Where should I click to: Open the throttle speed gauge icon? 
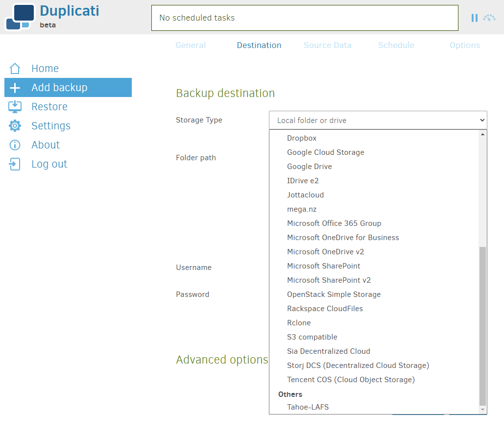click(x=489, y=18)
